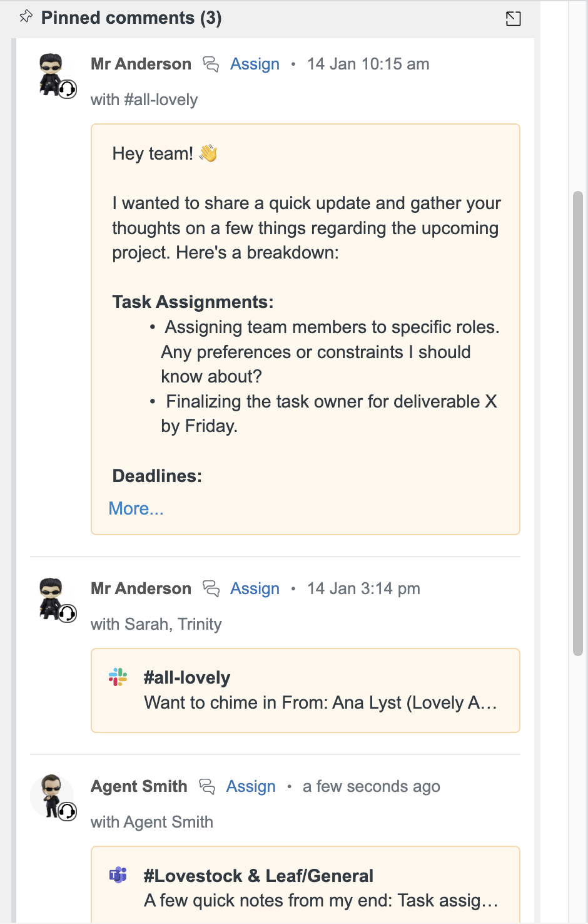588x924 pixels.
Task: Open Mr Anderson's avatar on the 3:14 pm comment
Action: 51,598
